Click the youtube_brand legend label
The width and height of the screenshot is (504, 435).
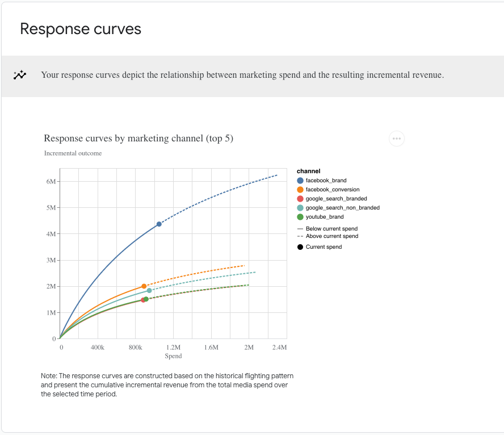[325, 217]
